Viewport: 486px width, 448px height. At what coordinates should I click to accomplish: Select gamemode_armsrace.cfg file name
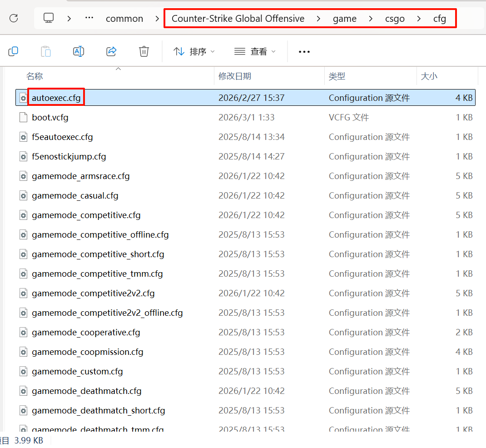click(80, 176)
